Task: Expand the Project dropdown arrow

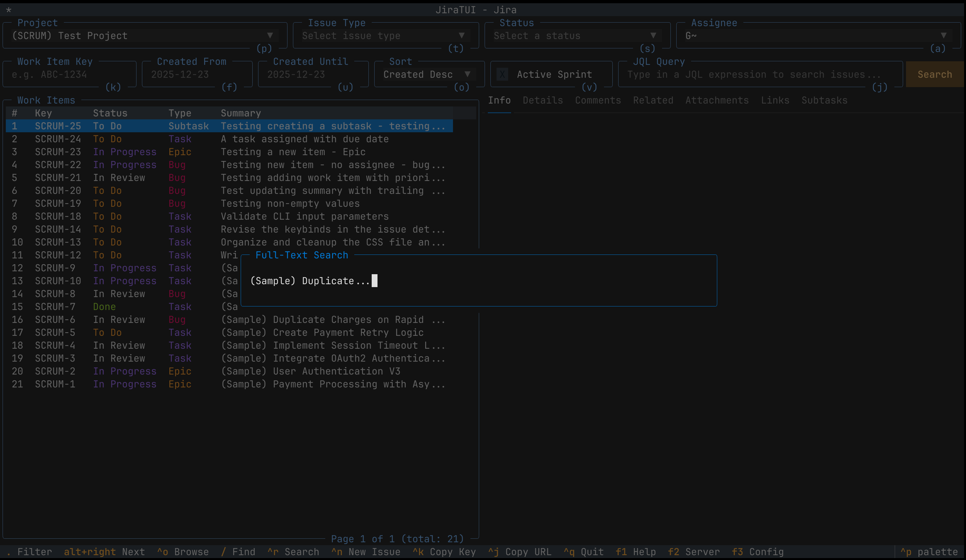Action: [x=270, y=36]
